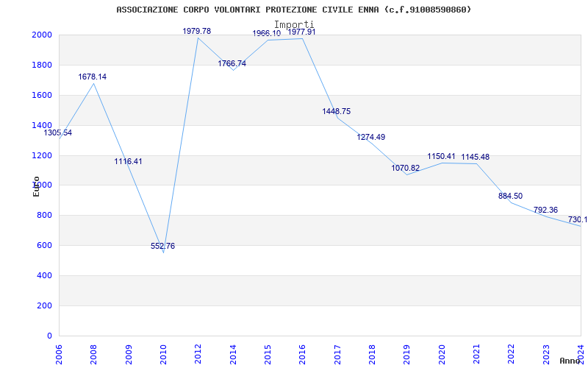588x368 pixels.
Task: Click the x-axis year 2016
Action: (x=302, y=355)
